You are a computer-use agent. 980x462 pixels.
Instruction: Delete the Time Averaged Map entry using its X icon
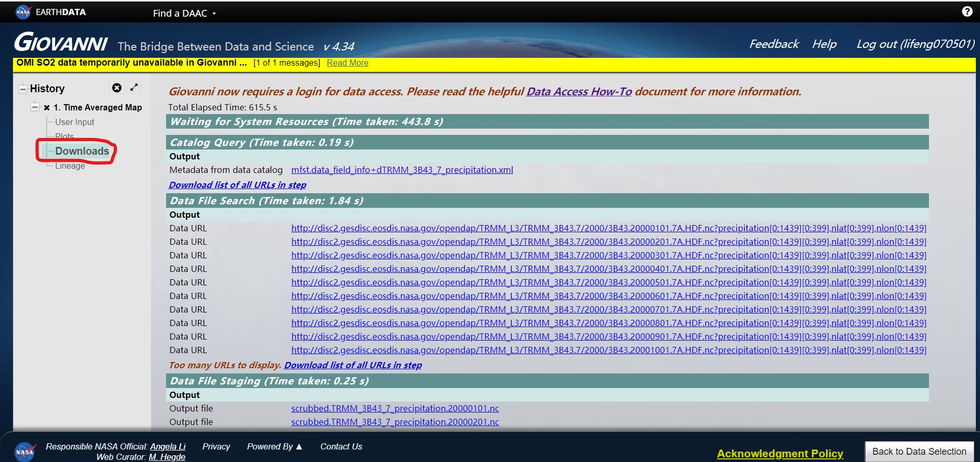[47, 108]
